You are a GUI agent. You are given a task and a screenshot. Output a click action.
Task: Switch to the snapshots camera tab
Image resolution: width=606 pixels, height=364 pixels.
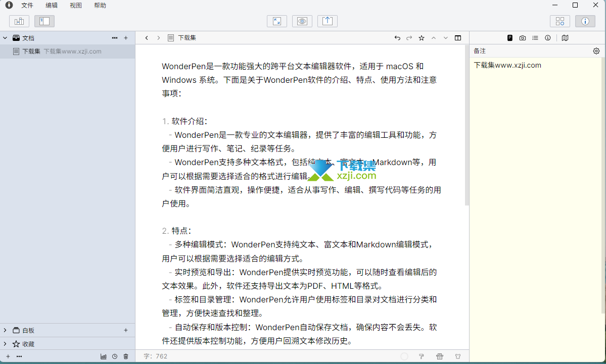[x=523, y=38]
